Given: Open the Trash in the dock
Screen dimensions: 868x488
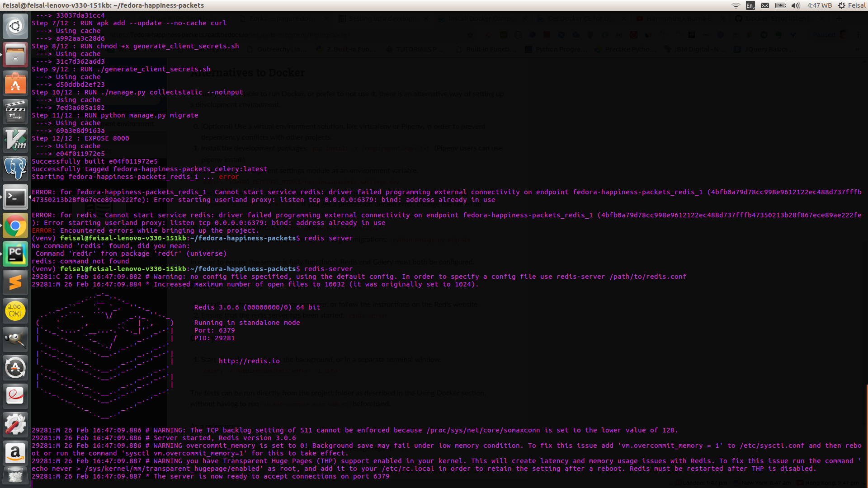Looking at the screenshot, I should [x=15, y=477].
